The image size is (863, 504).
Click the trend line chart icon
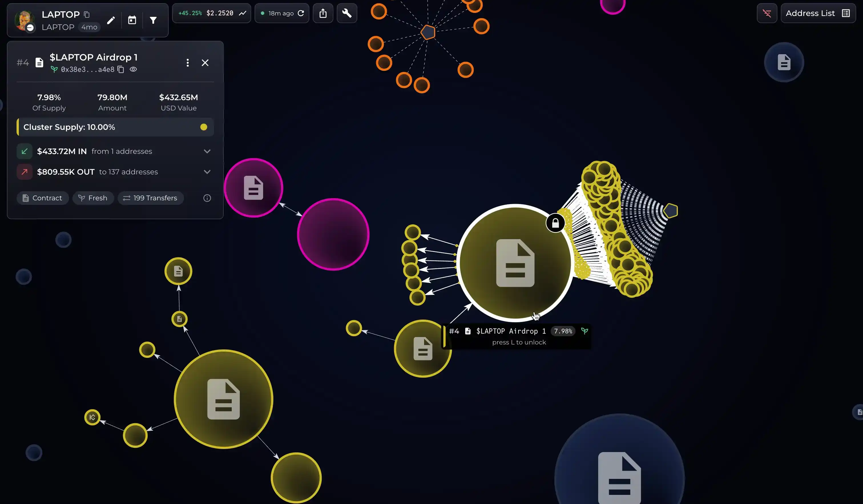(x=243, y=13)
